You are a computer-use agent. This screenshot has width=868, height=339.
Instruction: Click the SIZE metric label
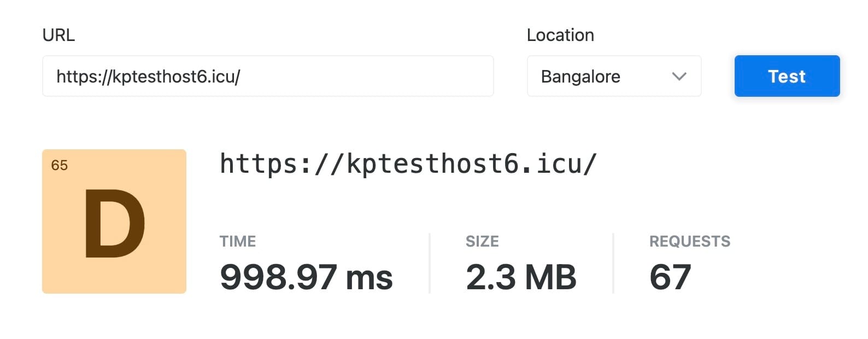482,241
